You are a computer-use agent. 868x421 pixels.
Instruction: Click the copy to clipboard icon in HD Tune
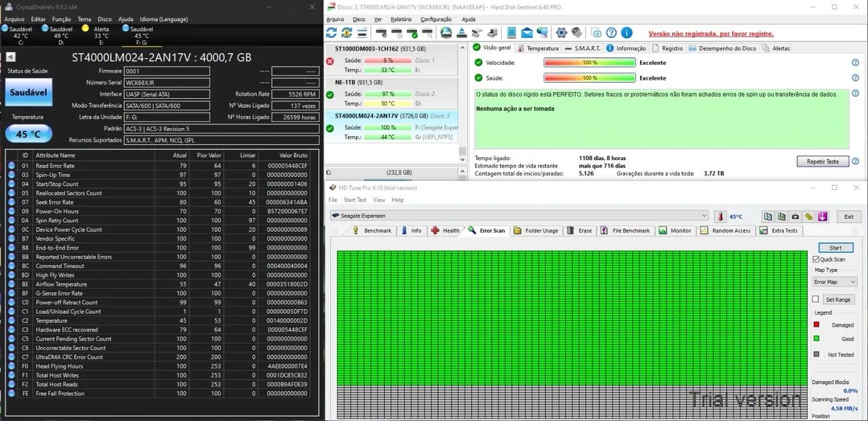tap(768, 216)
